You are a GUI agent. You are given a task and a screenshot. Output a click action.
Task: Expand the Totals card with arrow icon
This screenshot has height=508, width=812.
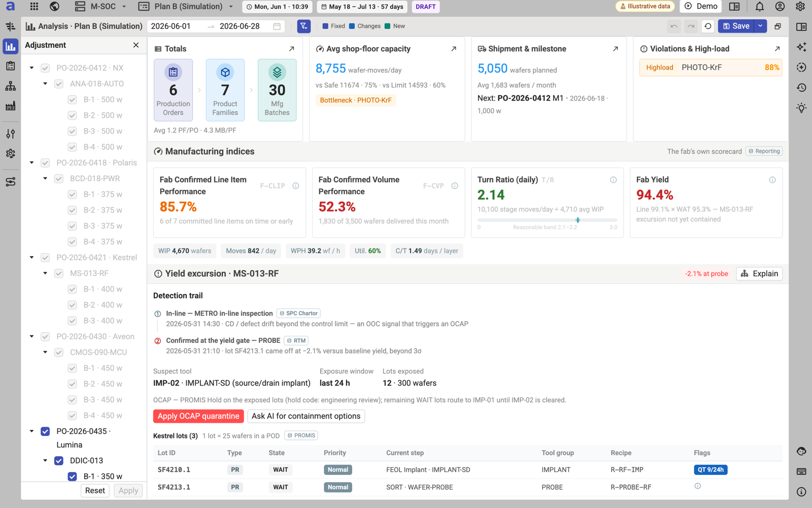point(292,49)
